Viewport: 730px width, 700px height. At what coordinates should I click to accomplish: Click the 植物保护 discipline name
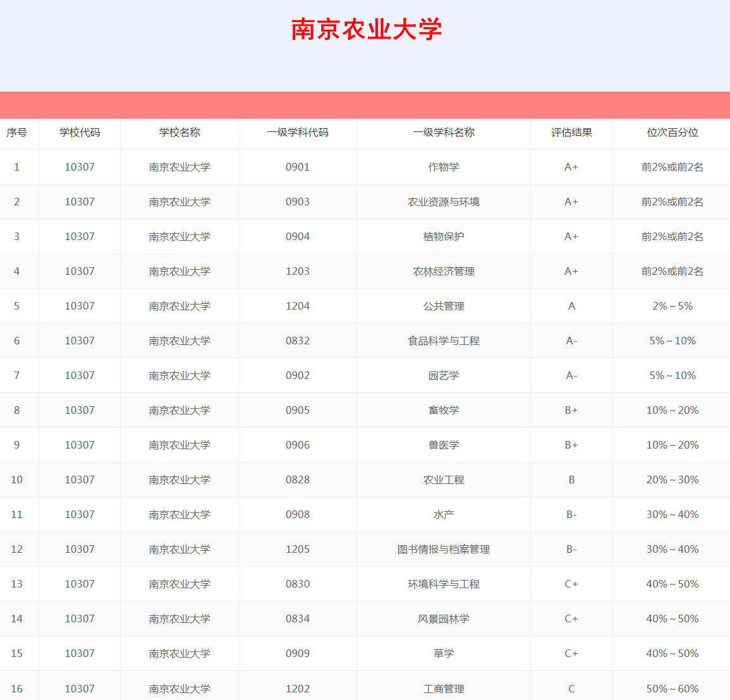pos(443,237)
